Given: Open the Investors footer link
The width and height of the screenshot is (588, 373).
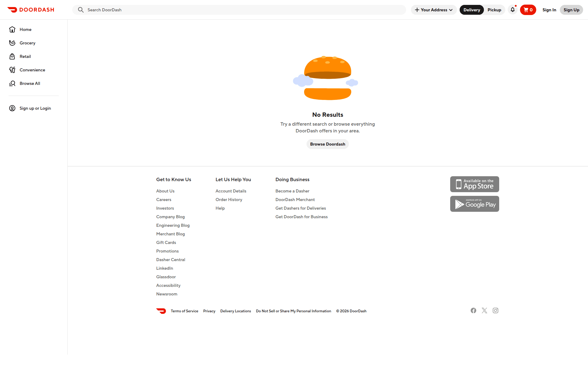Looking at the screenshot, I should [x=165, y=208].
